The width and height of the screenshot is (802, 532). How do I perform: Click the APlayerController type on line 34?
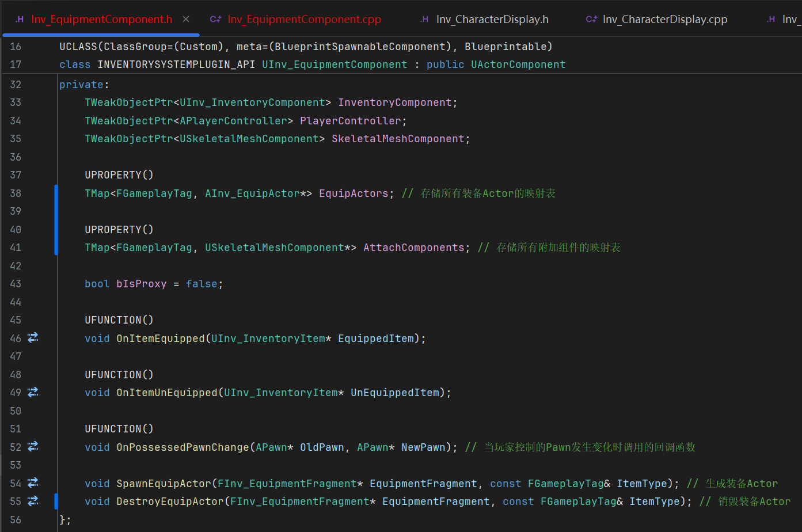(x=234, y=121)
